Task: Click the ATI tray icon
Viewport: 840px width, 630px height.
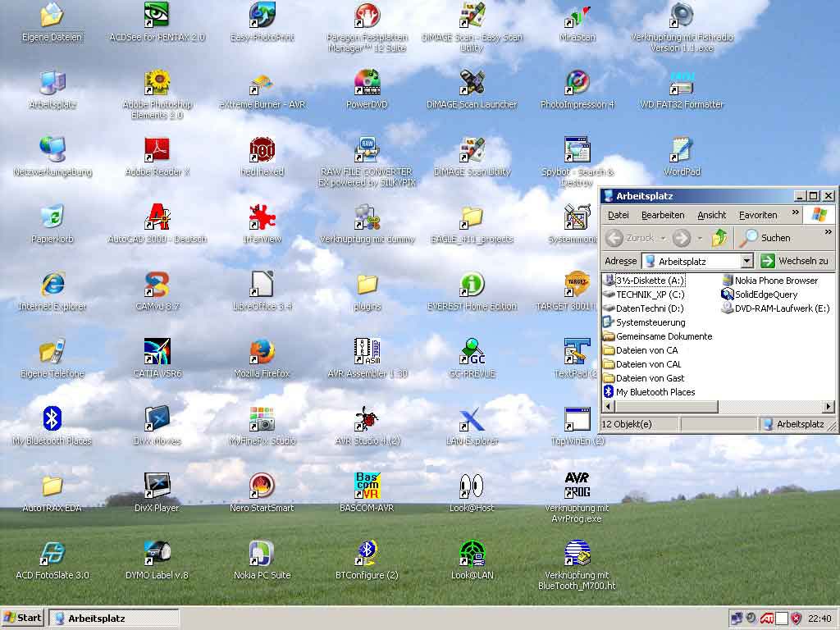Action: (766, 619)
